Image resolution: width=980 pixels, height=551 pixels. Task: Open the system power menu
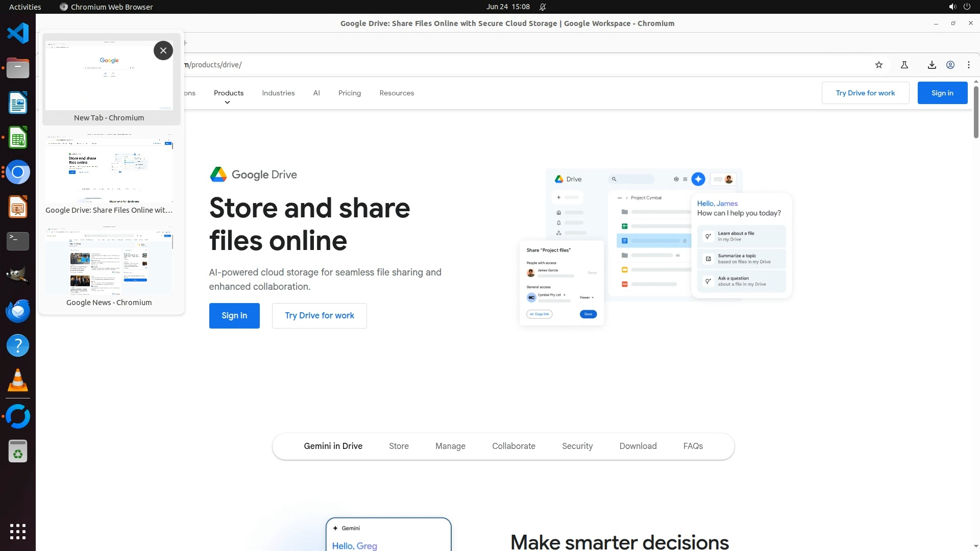coord(966,7)
